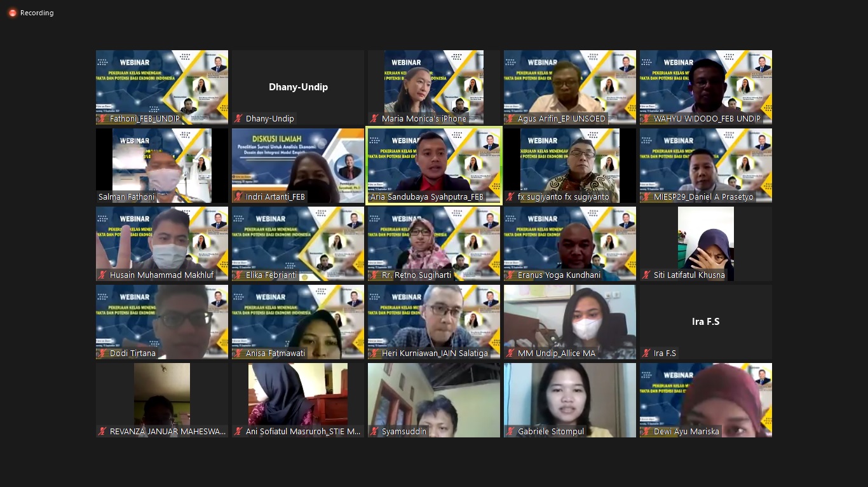
Task: Select the Dhany-Undip camera-off tile
Action: point(298,87)
